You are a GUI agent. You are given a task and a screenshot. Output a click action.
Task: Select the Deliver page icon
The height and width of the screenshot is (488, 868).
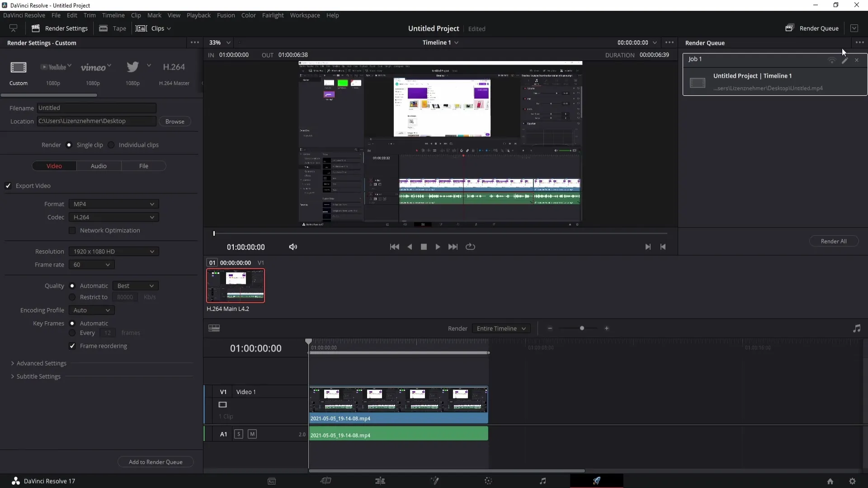[597, 481]
